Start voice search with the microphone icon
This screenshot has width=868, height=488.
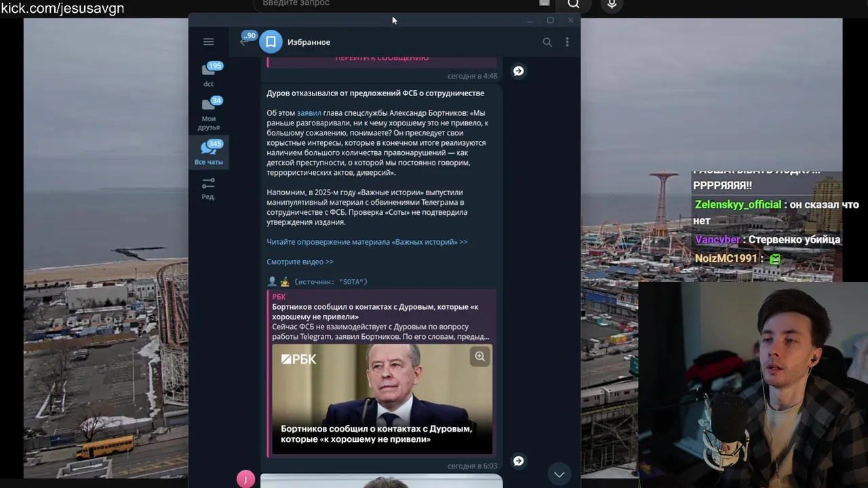click(612, 4)
